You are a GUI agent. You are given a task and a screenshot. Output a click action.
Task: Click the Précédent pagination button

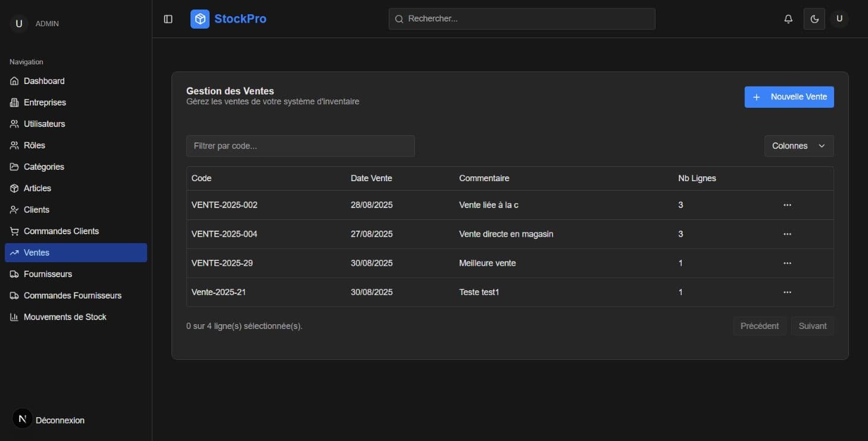coord(760,326)
